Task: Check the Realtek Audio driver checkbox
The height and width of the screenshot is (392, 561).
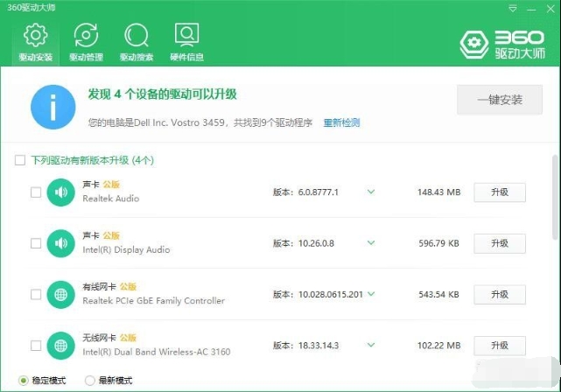Action: tap(36, 192)
